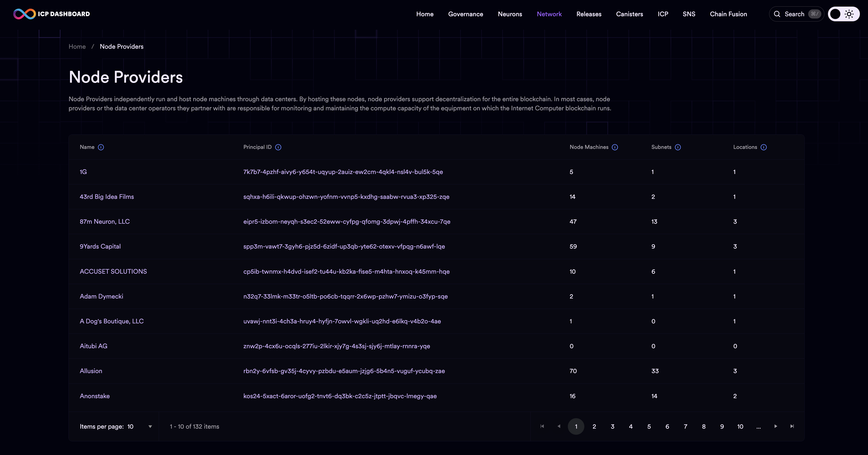868x455 pixels.
Task: Click the info icon next to Locations
Action: pos(764,147)
